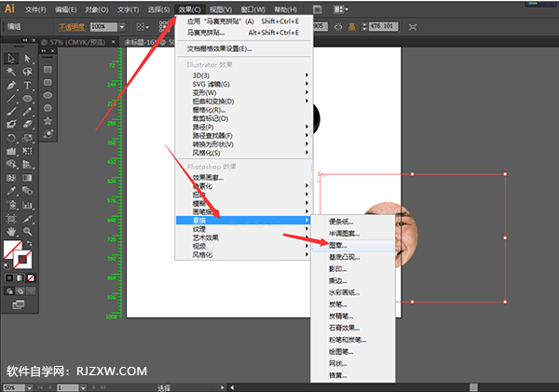Select the Pencil tool

click(x=27, y=111)
